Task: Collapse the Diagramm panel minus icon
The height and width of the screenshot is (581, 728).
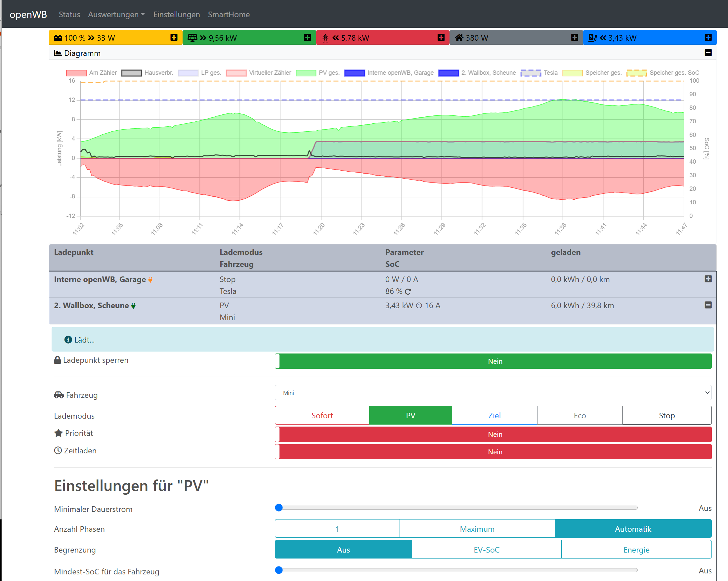Action: coord(708,53)
